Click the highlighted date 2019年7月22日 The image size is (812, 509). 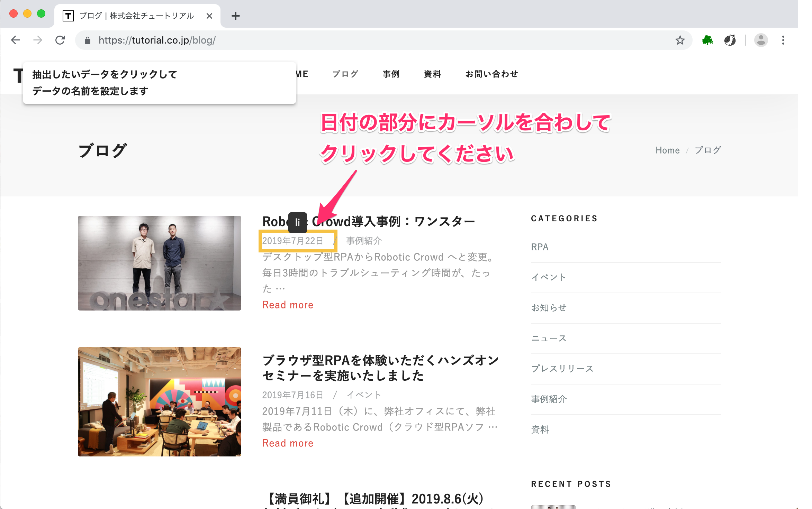[293, 241]
